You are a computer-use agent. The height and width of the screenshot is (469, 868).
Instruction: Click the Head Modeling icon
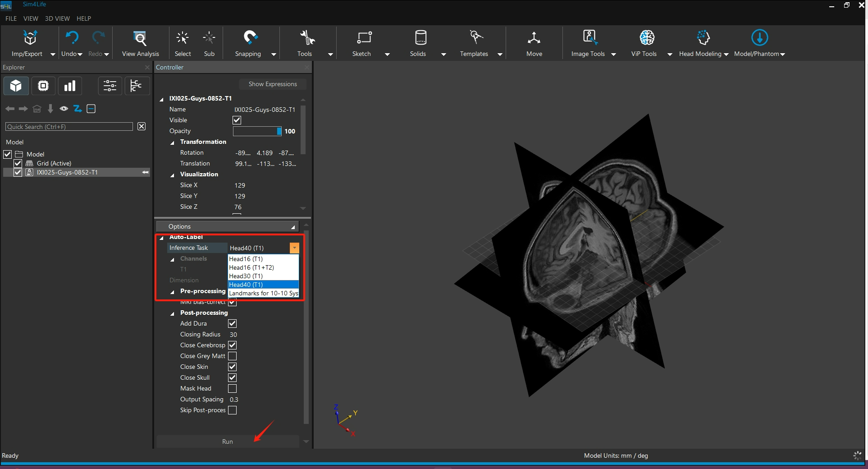coord(703,38)
